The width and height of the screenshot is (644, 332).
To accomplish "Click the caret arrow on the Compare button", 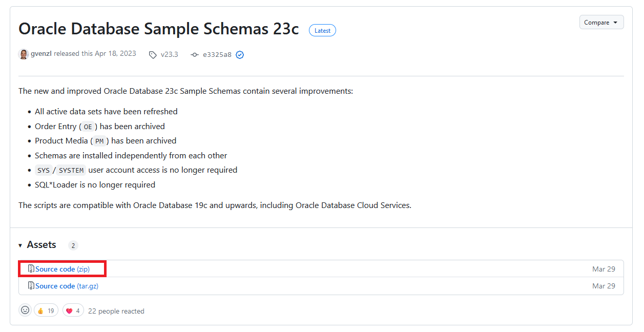I will point(614,22).
